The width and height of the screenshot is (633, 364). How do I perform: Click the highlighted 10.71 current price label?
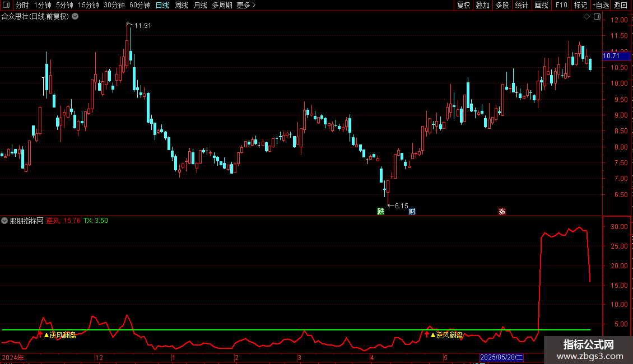[616, 56]
